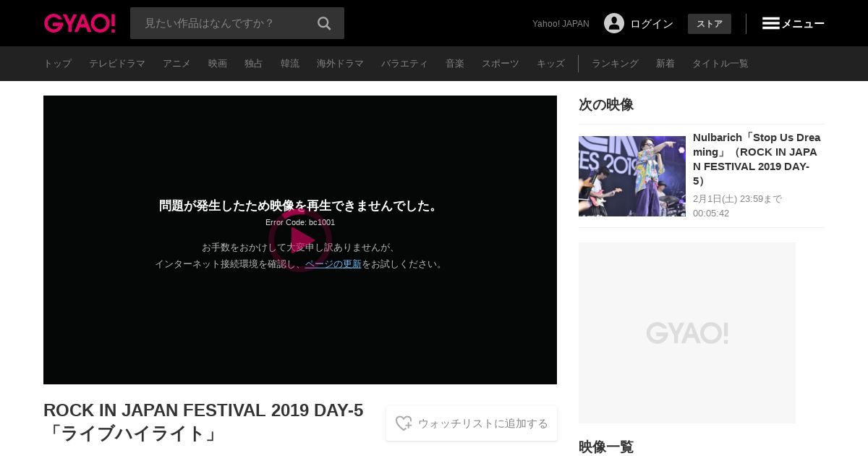Screen dimensions: 868x456
Task: Open the Yahoo! JAPAN link
Action: pos(561,24)
